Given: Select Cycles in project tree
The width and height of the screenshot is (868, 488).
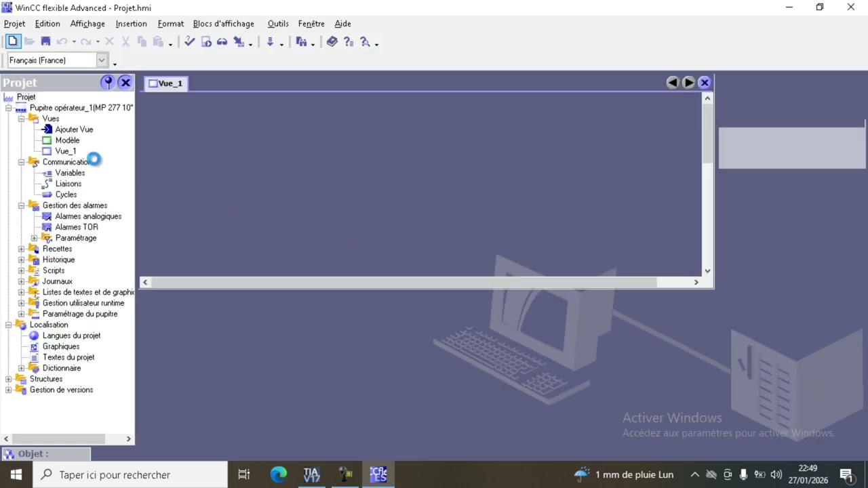Looking at the screenshot, I should click(x=66, y=195).
